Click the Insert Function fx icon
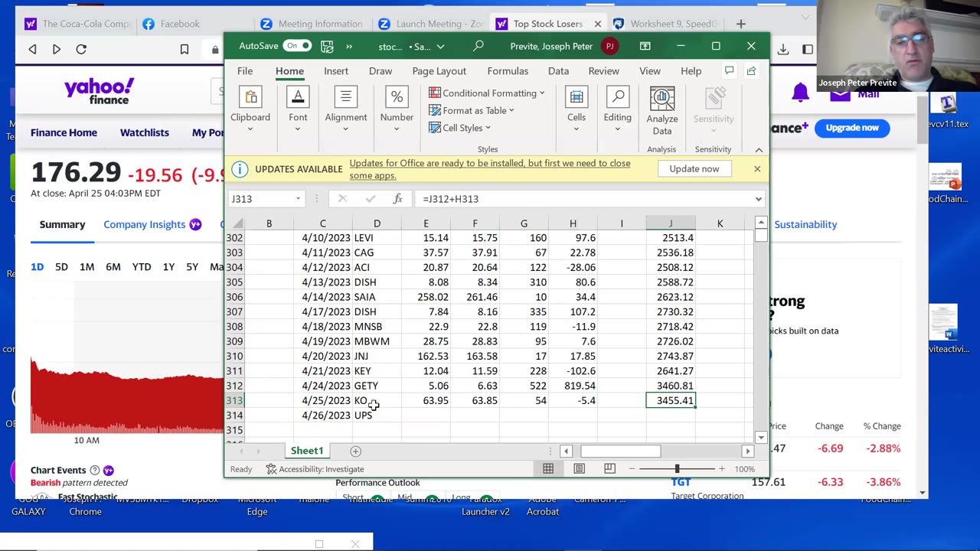This screenshot has height=551, width=980. tap(397, 199)
